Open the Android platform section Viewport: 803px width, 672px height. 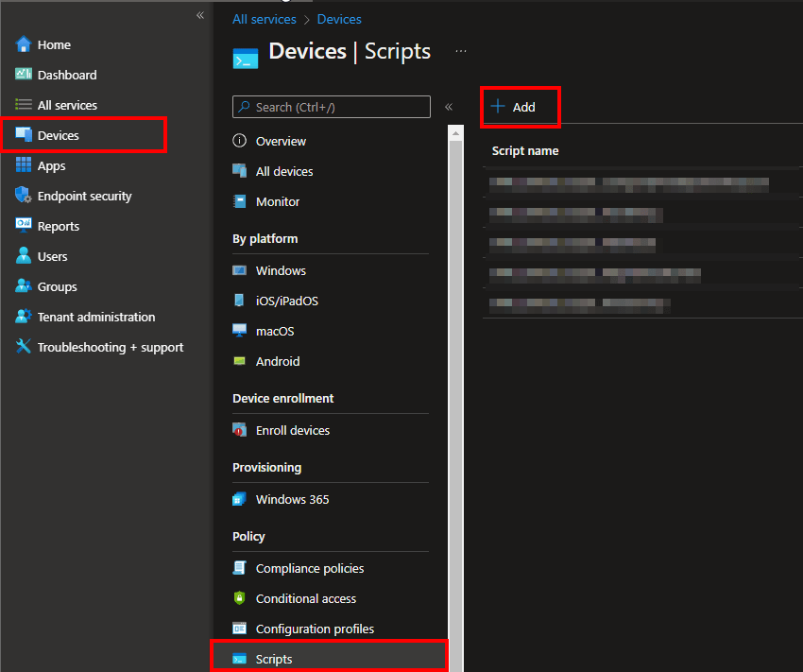[x=241, y=361]
